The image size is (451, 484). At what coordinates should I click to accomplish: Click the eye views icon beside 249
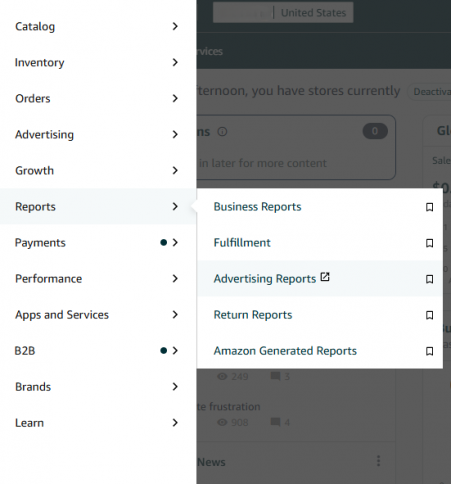click(222, 376)
